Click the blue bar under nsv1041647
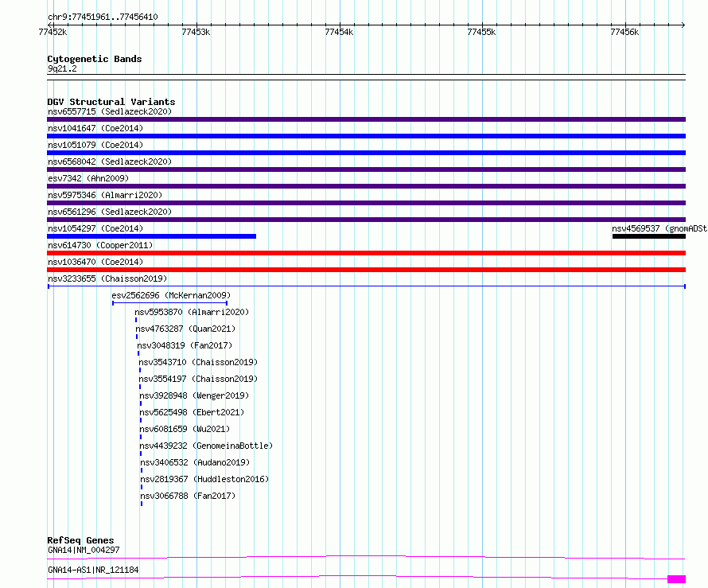 tap(366, 136)
